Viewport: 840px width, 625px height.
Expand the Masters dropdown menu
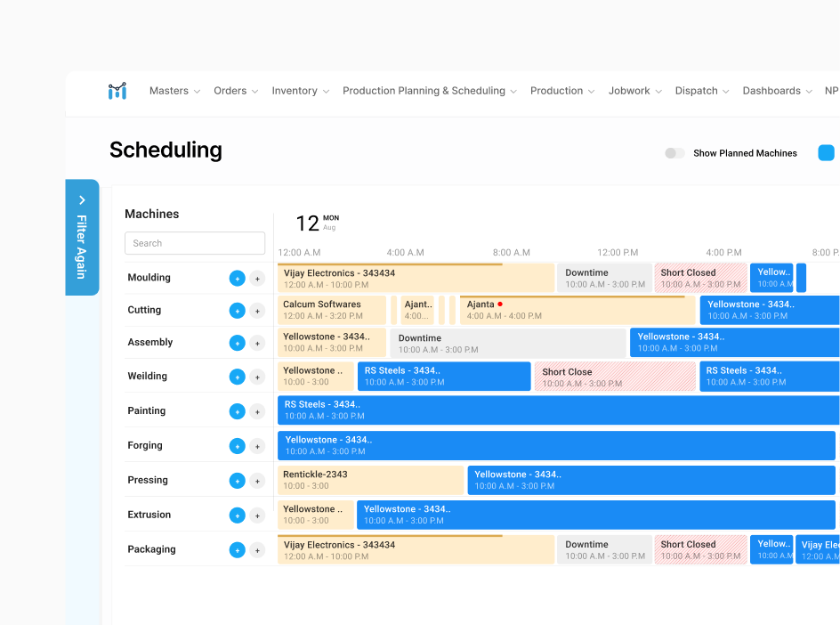coord(174,91)
